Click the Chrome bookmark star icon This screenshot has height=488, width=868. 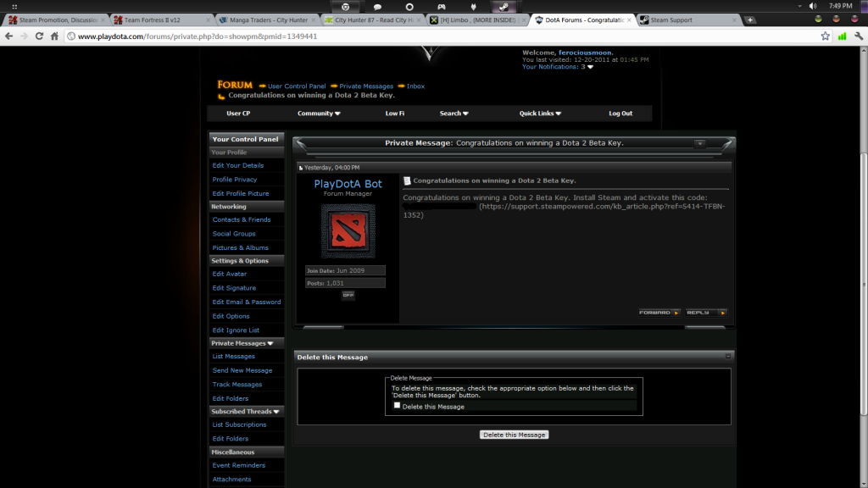825,36
